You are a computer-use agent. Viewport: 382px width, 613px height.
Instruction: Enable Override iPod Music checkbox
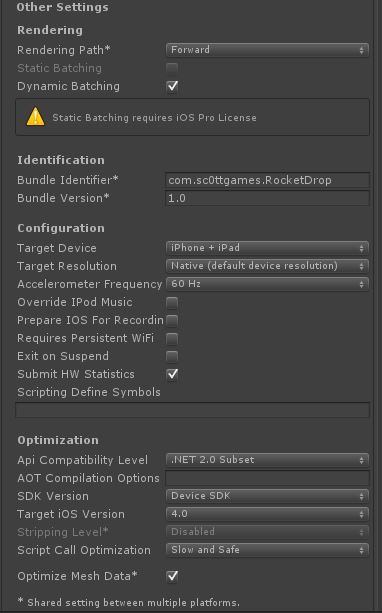tap(172, 303)
